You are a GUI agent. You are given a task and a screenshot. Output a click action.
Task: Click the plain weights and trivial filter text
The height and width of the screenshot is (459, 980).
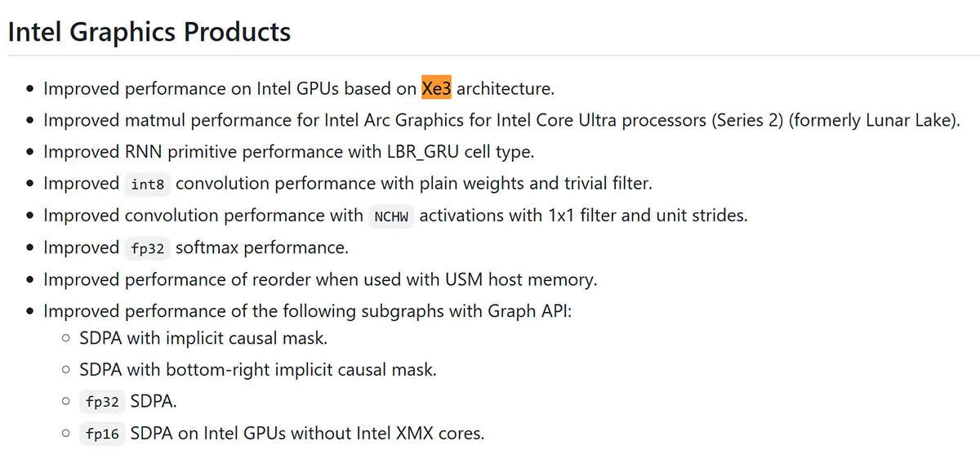click(536, 184)
